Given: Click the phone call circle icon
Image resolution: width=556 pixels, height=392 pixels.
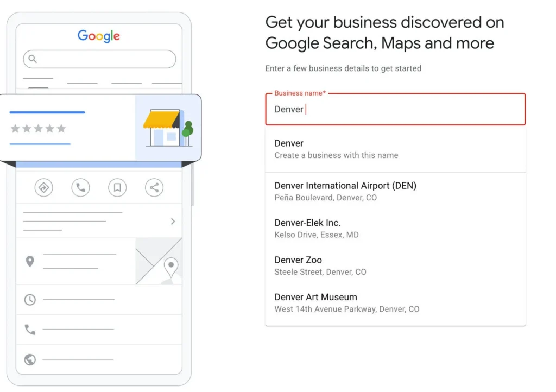Looking at the screenshot, I should tap(80, 187).
